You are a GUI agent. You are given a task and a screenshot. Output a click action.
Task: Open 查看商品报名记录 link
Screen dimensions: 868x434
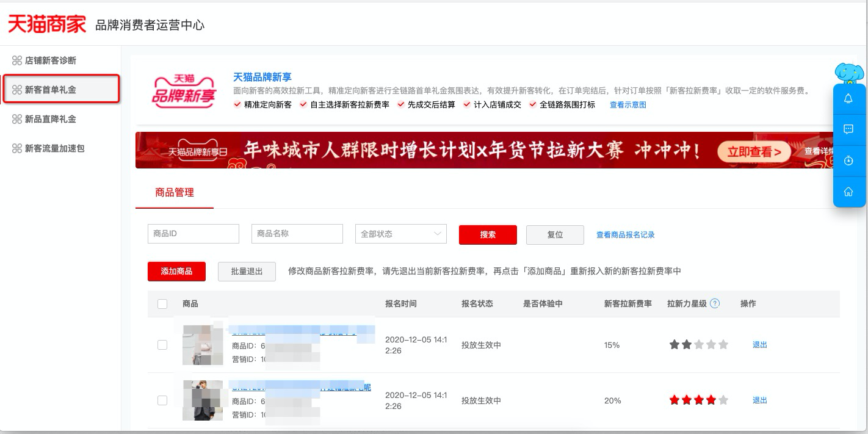coord(626,235)
